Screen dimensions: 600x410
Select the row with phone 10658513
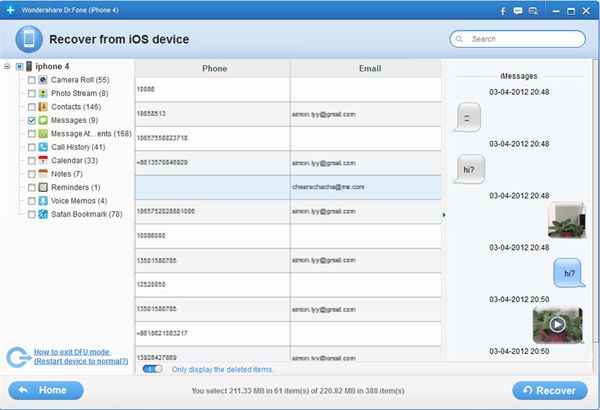coord(288,114)
